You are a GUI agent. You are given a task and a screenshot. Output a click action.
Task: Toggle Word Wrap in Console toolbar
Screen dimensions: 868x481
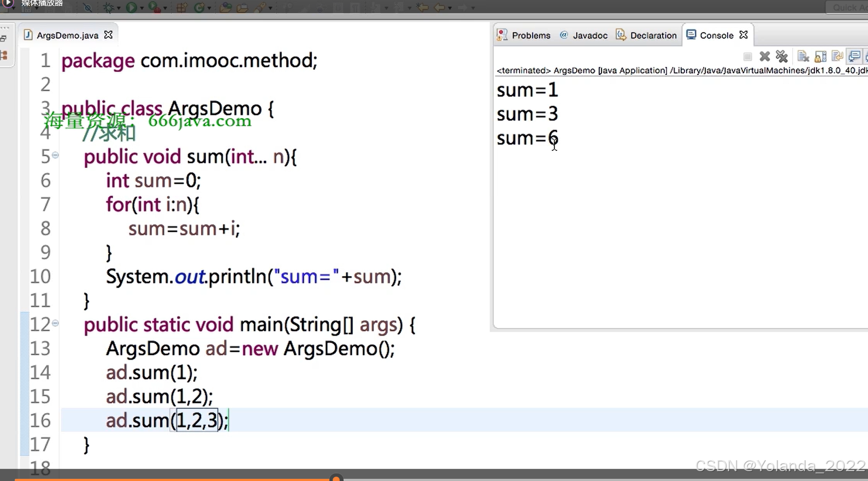[x=837, y=56]
